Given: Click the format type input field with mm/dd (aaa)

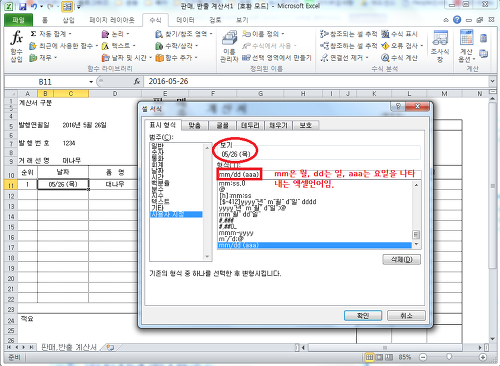Looking at the screenshot, I should (319, 174).
